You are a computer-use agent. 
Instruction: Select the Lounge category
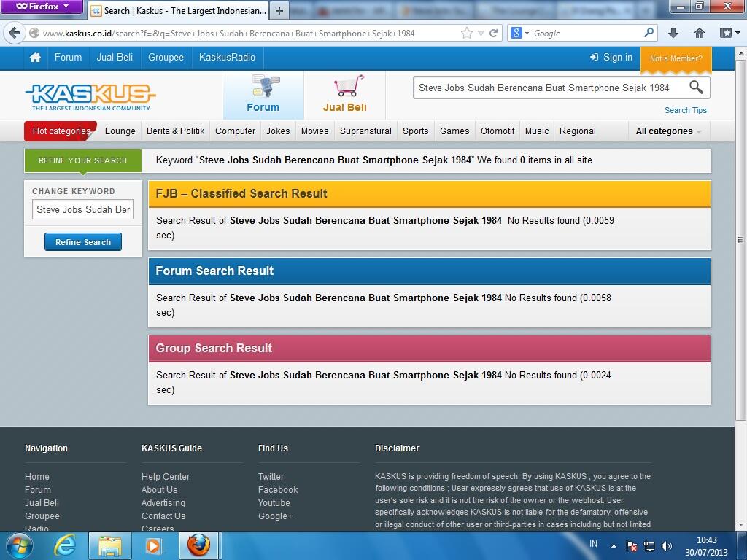point(120,131)
